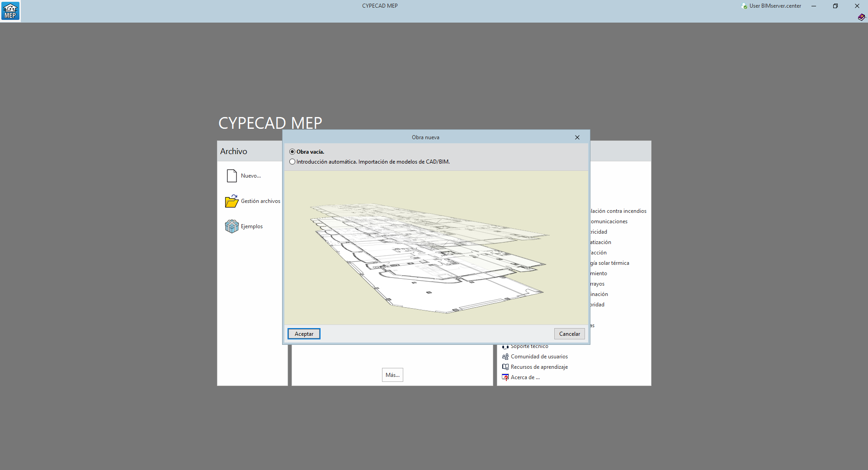
Task: Open Gestión archivos file manager
Action: pyautogui.click(x=253, y=201)
